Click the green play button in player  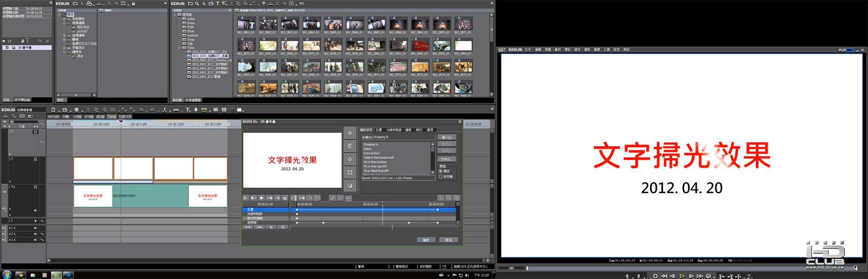tap(682, 276)
